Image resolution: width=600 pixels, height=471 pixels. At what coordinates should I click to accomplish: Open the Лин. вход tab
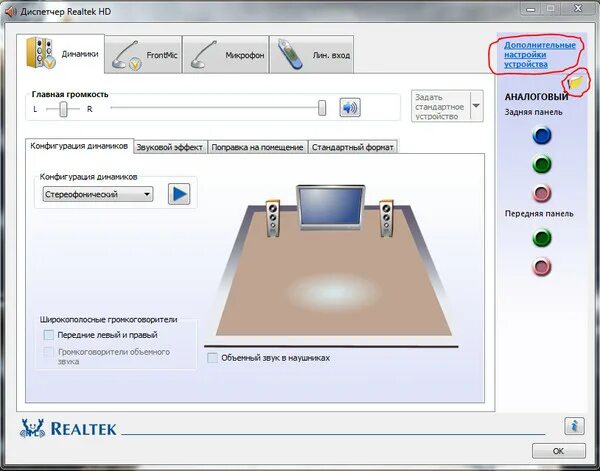pyautogui.click(x=311, y=55)
